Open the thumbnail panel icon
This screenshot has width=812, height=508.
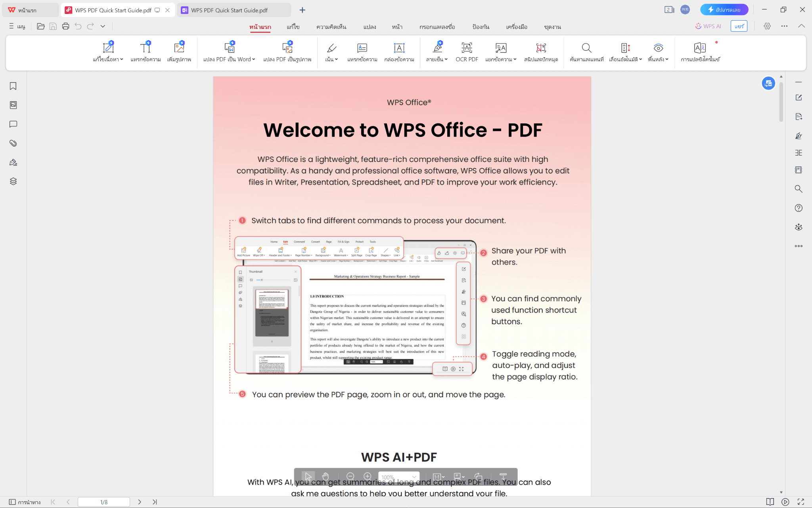point(13,105)
